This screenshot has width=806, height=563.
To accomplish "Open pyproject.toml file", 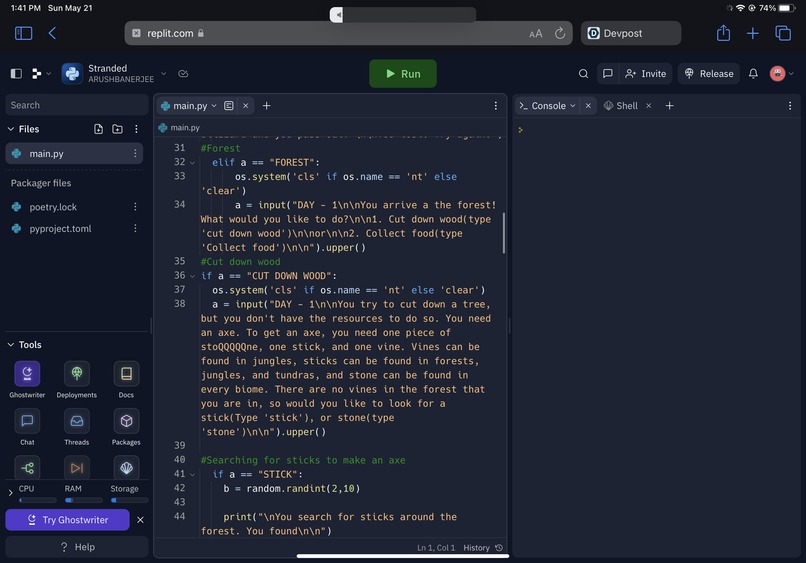I will pyautogui.click(x=60, y=228).
